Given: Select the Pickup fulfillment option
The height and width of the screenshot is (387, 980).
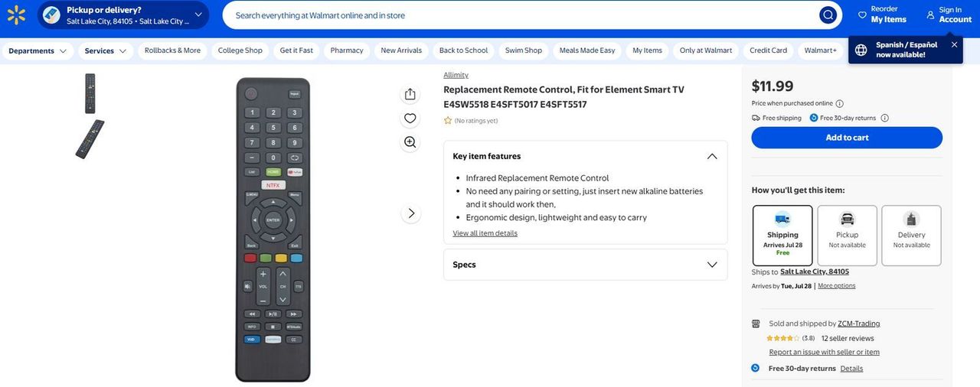Looking at the screenshot, I should click(x=847, y=236).
